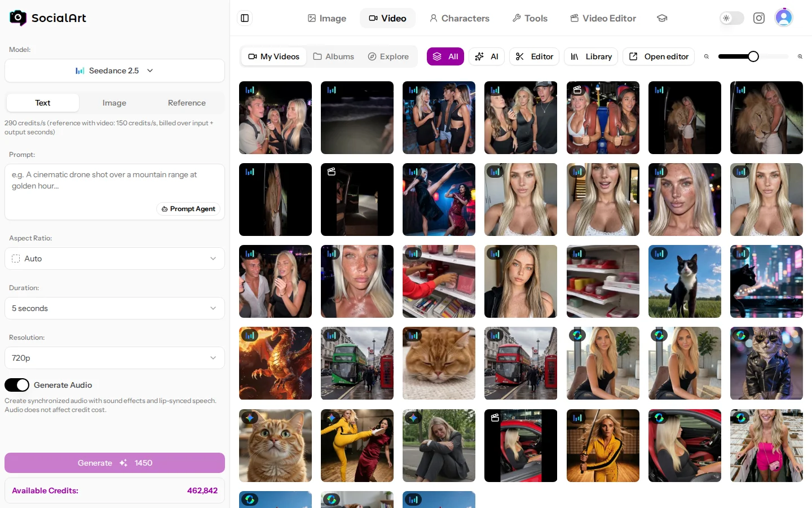Select the Text input mode tab

(x=43, y=103)
